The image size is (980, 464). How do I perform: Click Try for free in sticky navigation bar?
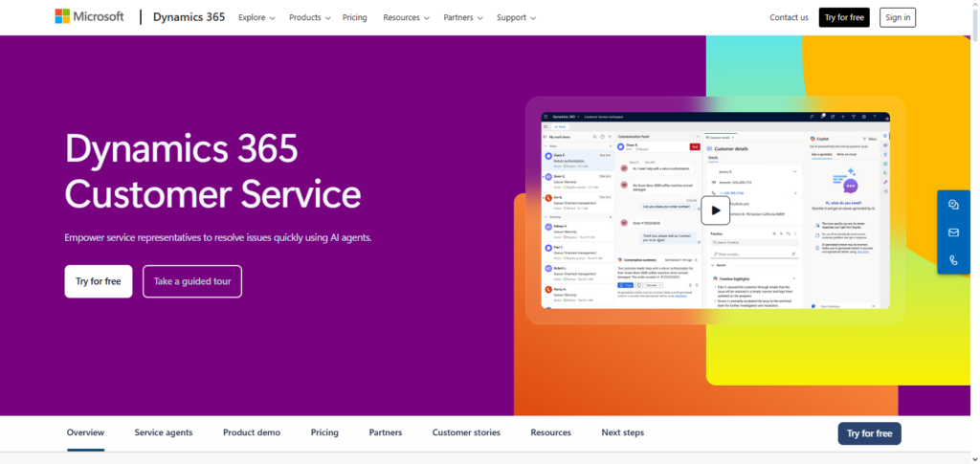(869, 433)
